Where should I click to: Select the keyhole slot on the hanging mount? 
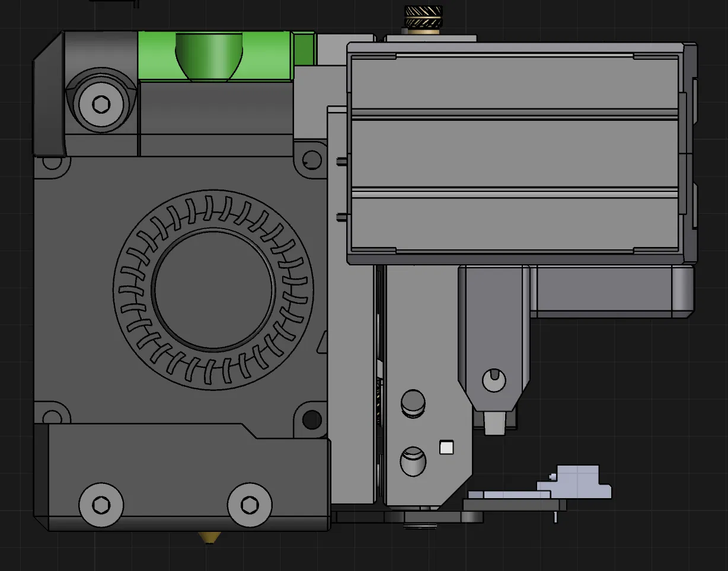click(x=494, y=380)
